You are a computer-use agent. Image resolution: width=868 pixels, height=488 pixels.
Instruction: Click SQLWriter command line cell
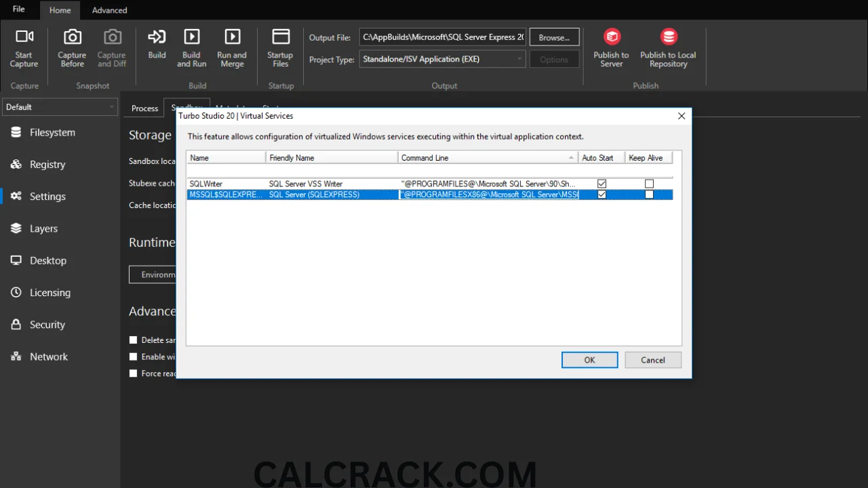coord(488,184)
